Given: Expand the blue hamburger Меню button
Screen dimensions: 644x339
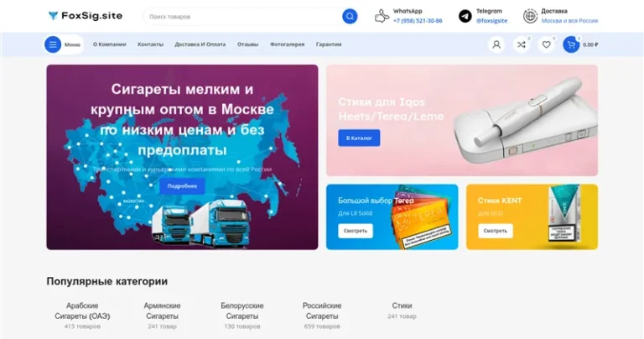Looking at the screenshot, I should coord(63,44).
